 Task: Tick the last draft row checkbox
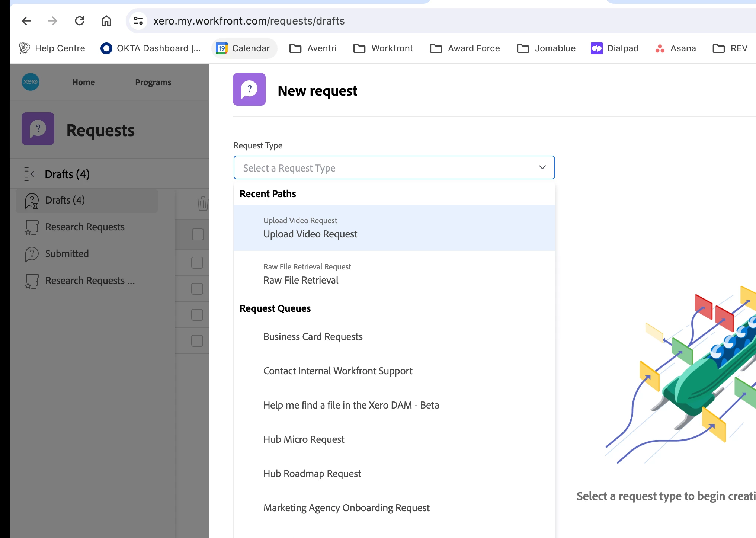197,341
